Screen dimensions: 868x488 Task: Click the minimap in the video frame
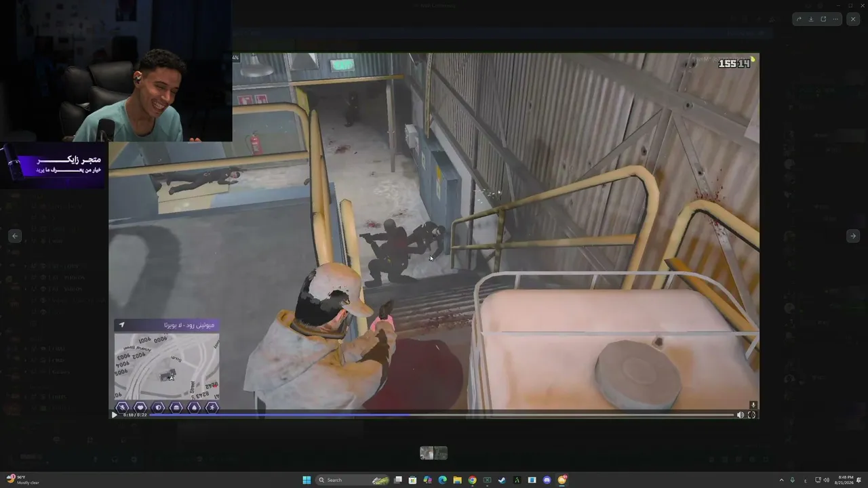(x=167, y=367)
